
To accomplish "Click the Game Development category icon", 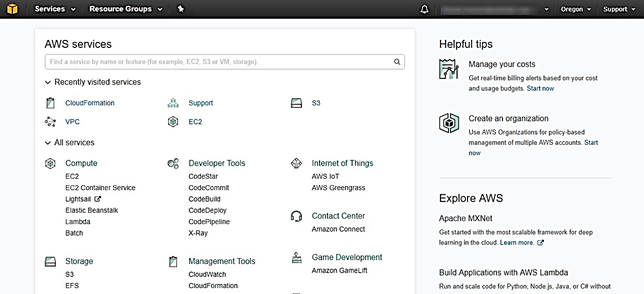I will [x=296, y=258].
